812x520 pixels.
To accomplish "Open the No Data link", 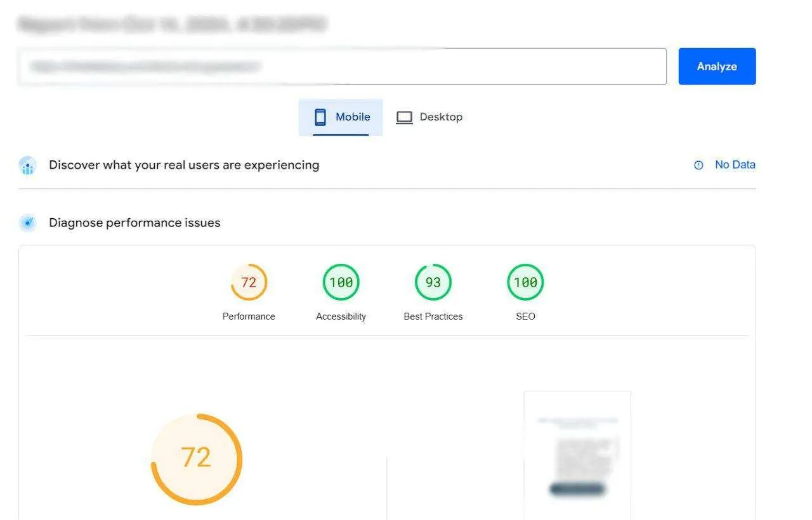I will pyautogui.click(x=735, y=164).
